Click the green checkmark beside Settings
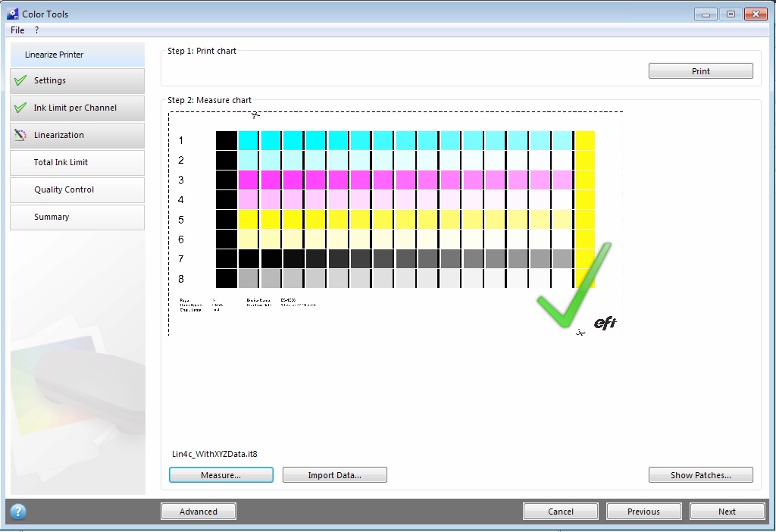 click(x=20, y=80)
